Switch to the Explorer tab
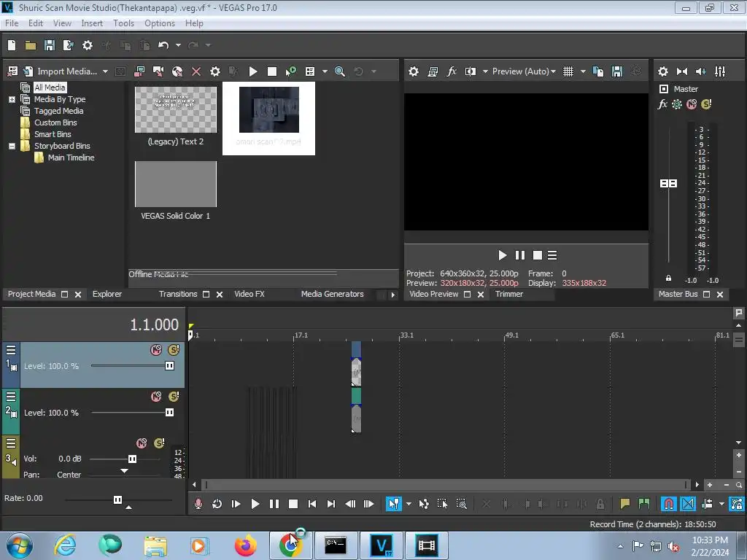The width and height of the screenshot is (747, 560). pos(107,295)
